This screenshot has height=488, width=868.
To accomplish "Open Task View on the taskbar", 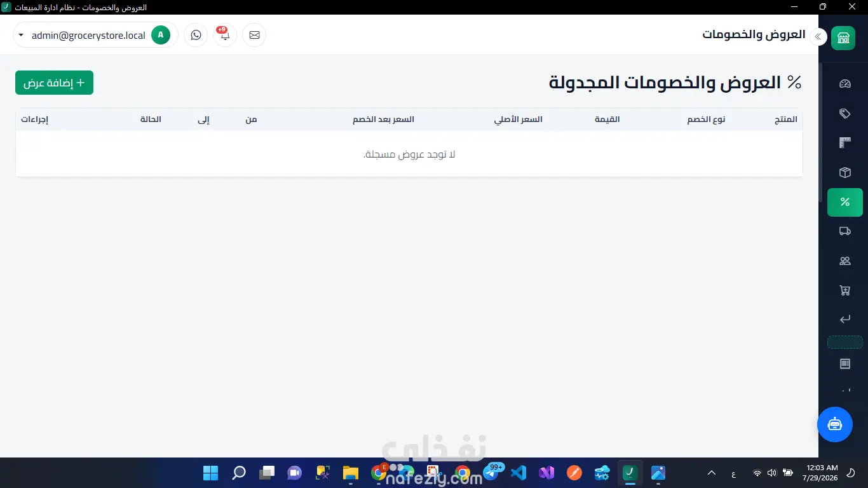I will [x=266, y=473].
